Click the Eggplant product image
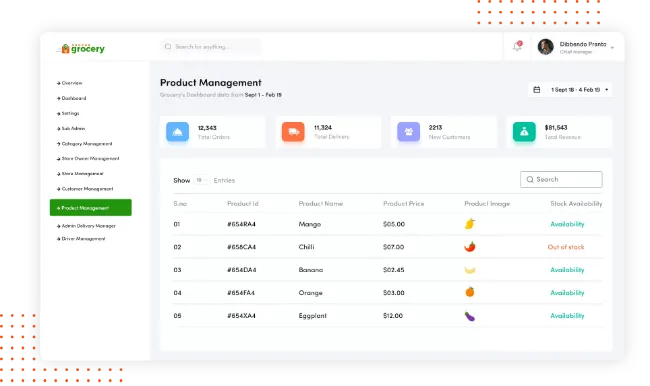Screen dimensions: 650x386 point(470,316)
